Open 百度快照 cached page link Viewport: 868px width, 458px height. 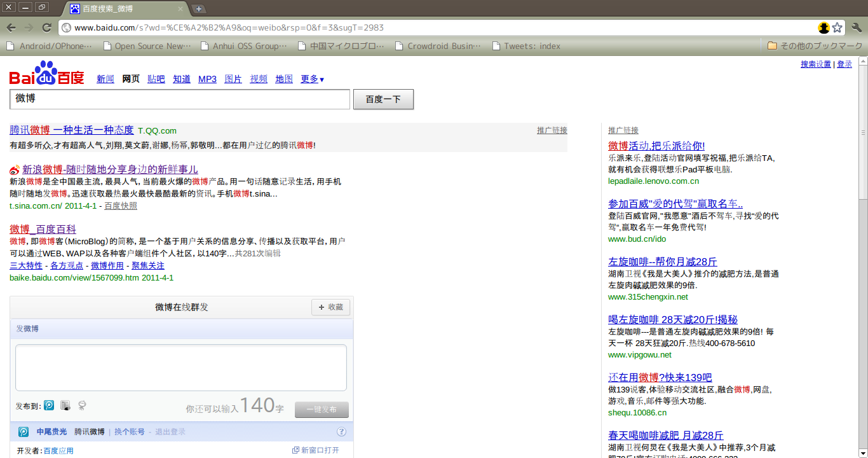(121, 206)
